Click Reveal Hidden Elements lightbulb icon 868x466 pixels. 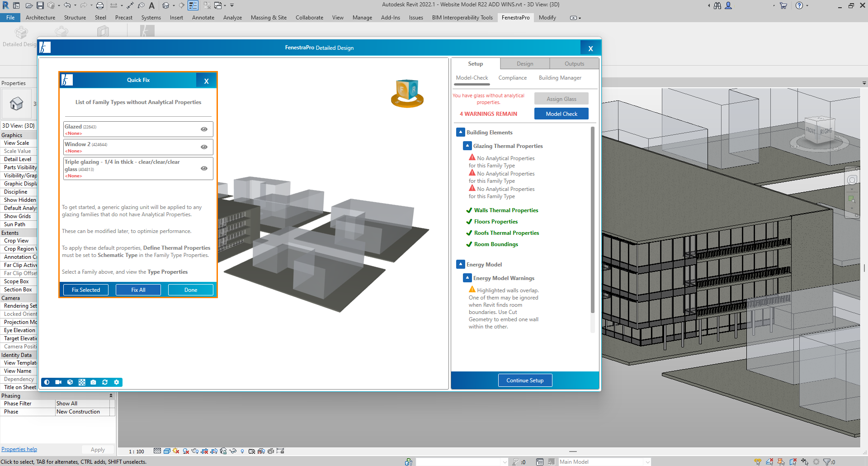(x=242, y=451)
